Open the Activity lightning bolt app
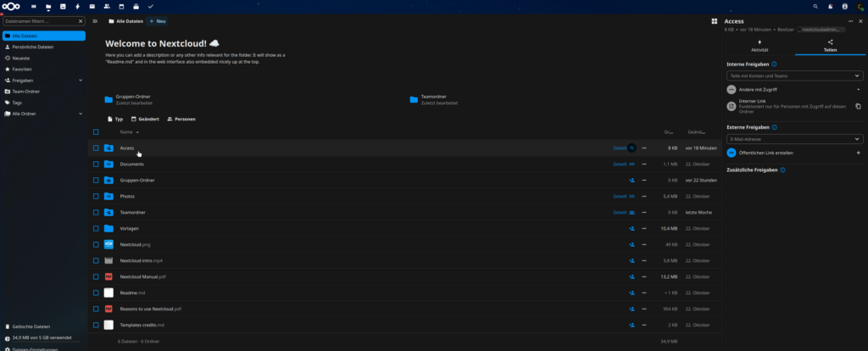Screen dimensions: 868x351 pos(78,6)
